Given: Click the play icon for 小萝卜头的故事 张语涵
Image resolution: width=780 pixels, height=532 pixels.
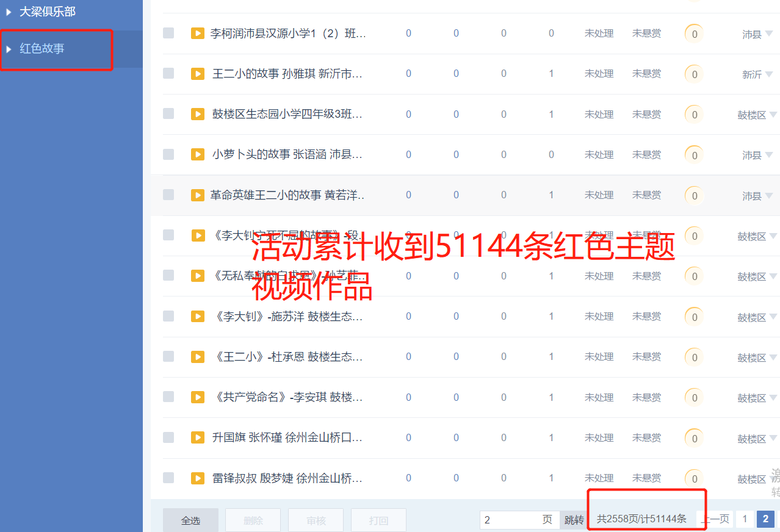Looking at the screenshot, I should [x=197, y=154].
